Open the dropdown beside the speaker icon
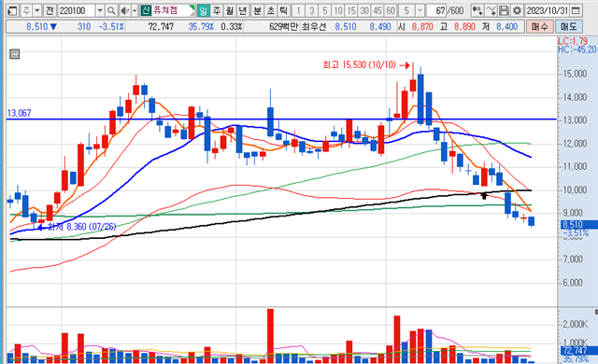Screen dimensions: 598x364 click(135, 10)
